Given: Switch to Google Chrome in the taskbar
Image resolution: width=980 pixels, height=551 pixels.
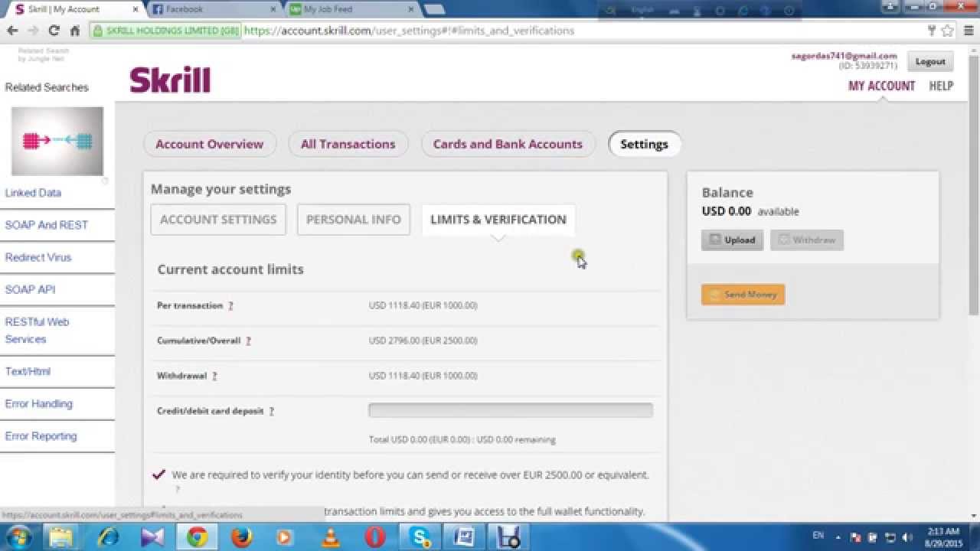Looking at the screenshot, I should [197, 537].
